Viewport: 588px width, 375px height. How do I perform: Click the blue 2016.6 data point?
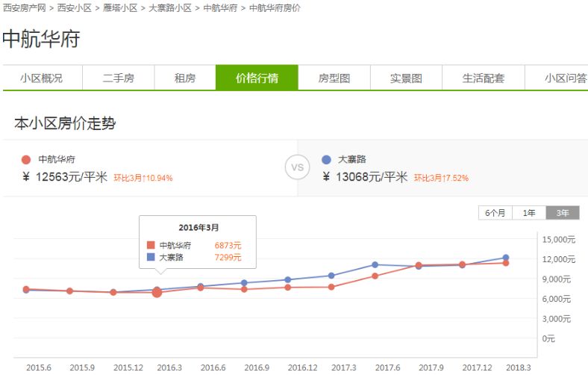coord(201,286)
